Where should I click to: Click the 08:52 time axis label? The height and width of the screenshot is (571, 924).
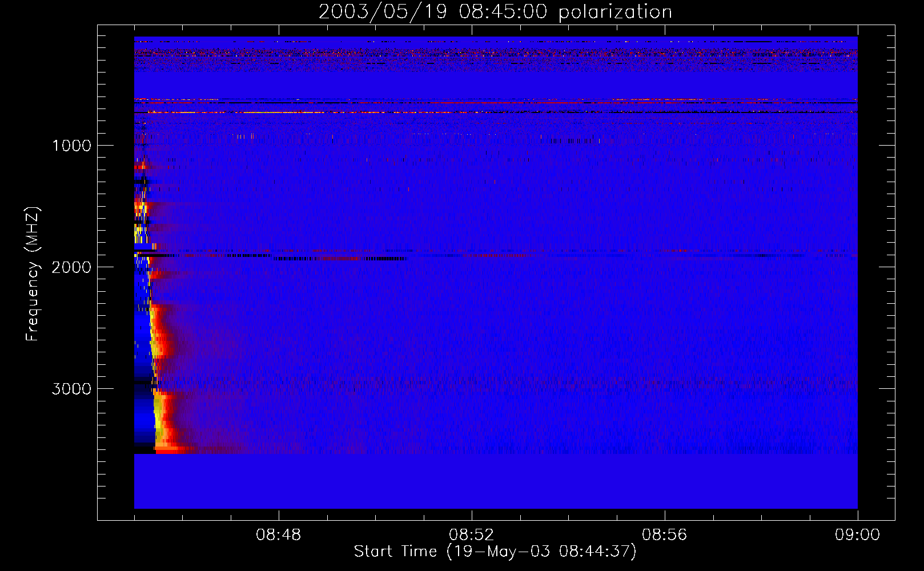[x=472, y=535]
